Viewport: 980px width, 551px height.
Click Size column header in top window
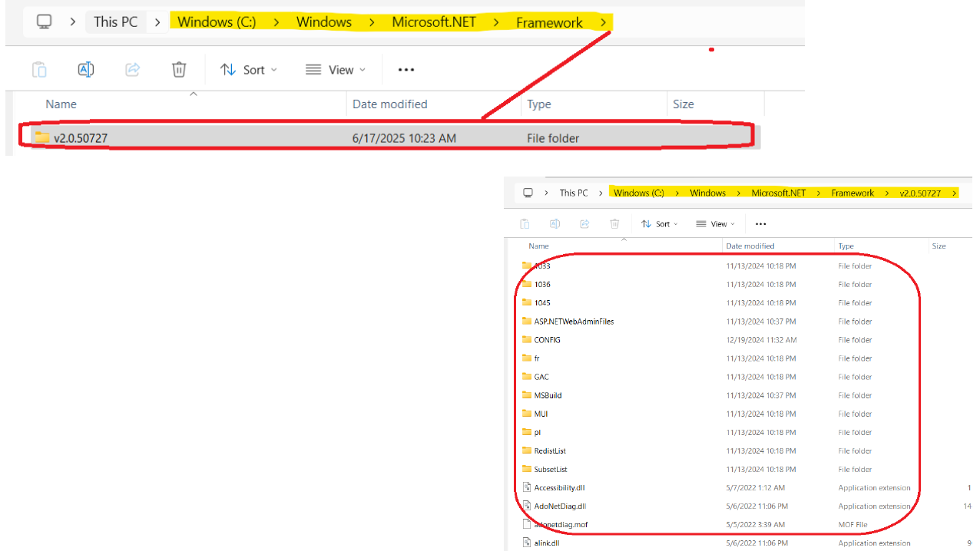coord(683,104)
